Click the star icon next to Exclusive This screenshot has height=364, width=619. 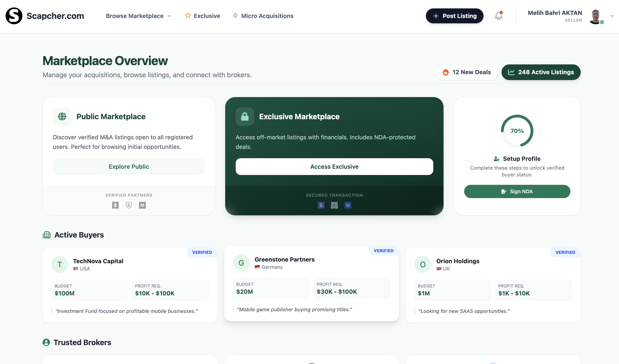point(188,15)
